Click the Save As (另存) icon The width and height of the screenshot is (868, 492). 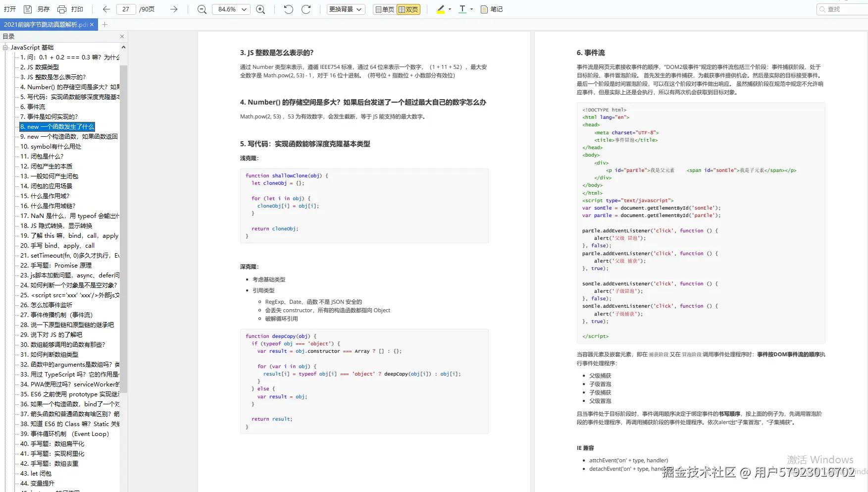(28, 9)
